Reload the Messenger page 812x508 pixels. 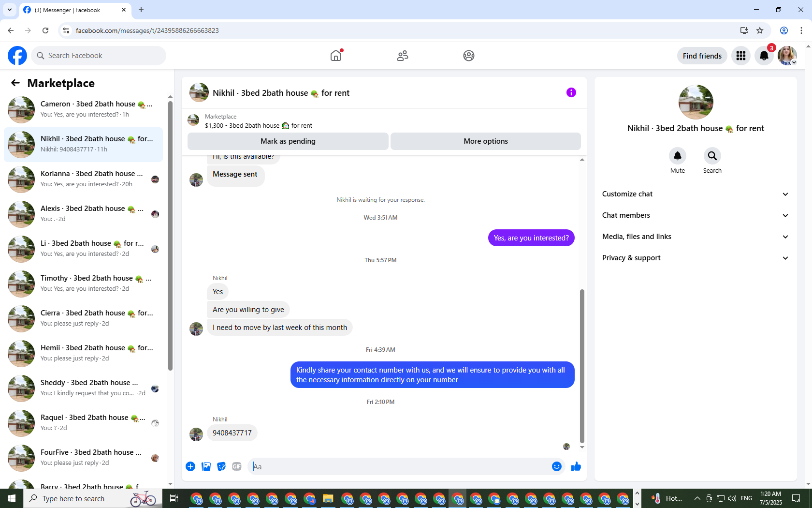[x=45, y=30]
